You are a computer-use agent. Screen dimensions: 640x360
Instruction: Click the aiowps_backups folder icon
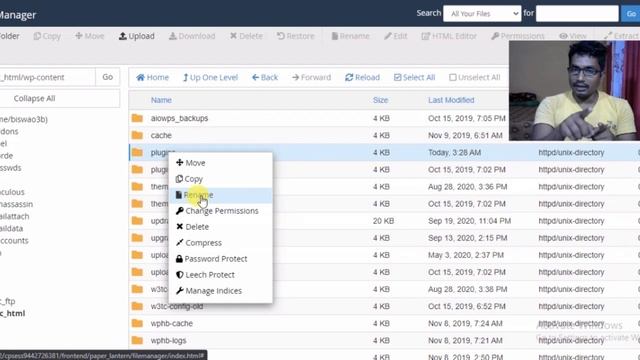pos(137,118)
